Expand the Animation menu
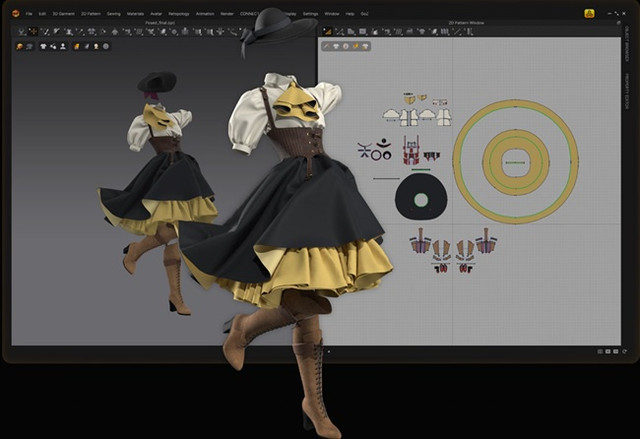This screenshot has height=439, width=640. coord(205,15)
